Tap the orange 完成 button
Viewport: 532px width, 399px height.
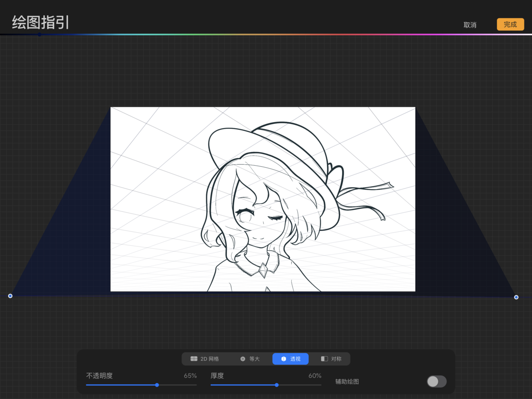(x=510, y=25)
